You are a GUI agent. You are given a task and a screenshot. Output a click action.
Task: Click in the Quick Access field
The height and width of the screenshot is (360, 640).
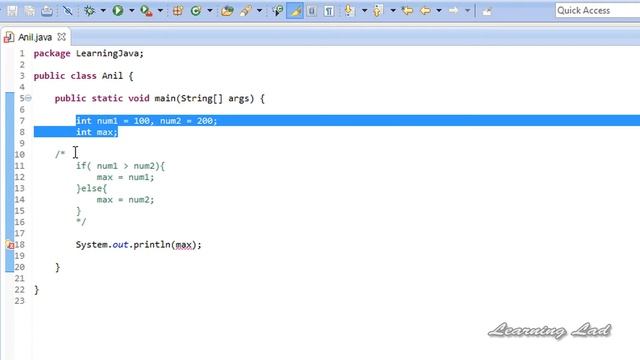597,11
